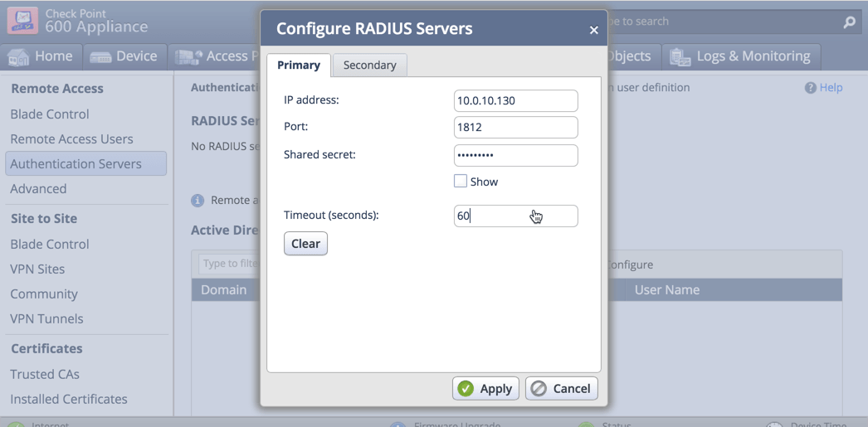The width and height of the screenshot is (868, 427).
Task: Clear the RADIUS server fields
Action: [x=305, y=244]
